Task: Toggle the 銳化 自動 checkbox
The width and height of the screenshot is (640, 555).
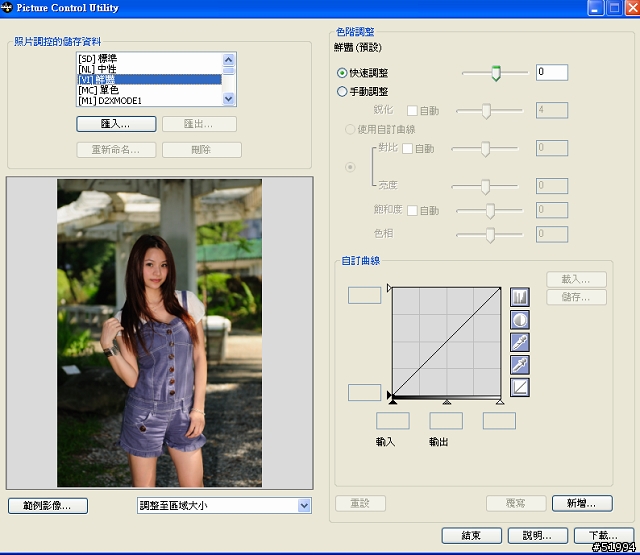Action: point(412,111)
